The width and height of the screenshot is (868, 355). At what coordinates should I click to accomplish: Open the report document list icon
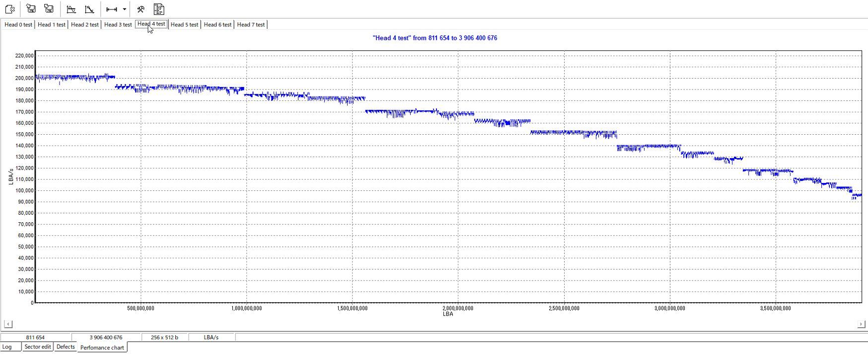tap(158, 9)
